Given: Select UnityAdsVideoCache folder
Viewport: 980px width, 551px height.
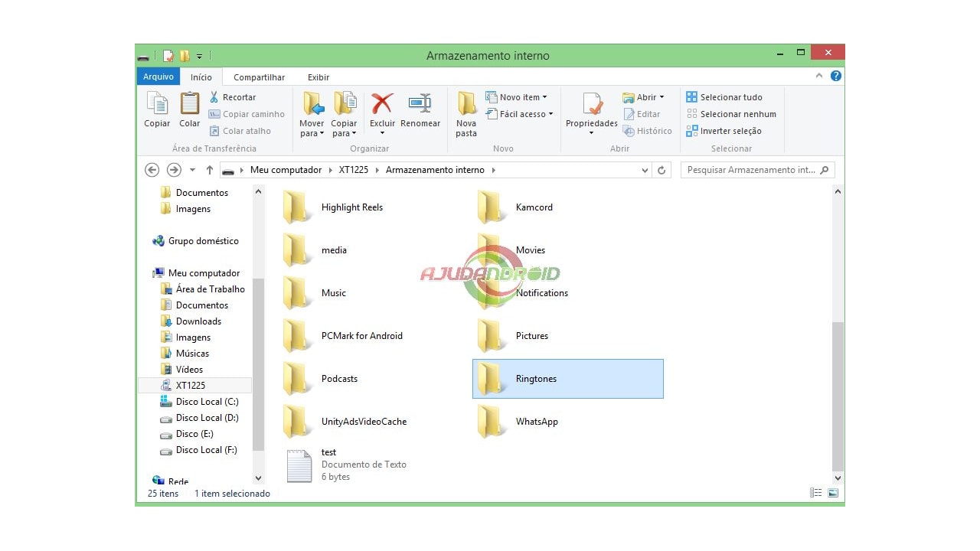Looking at the screenshot, I should (345, 422).
